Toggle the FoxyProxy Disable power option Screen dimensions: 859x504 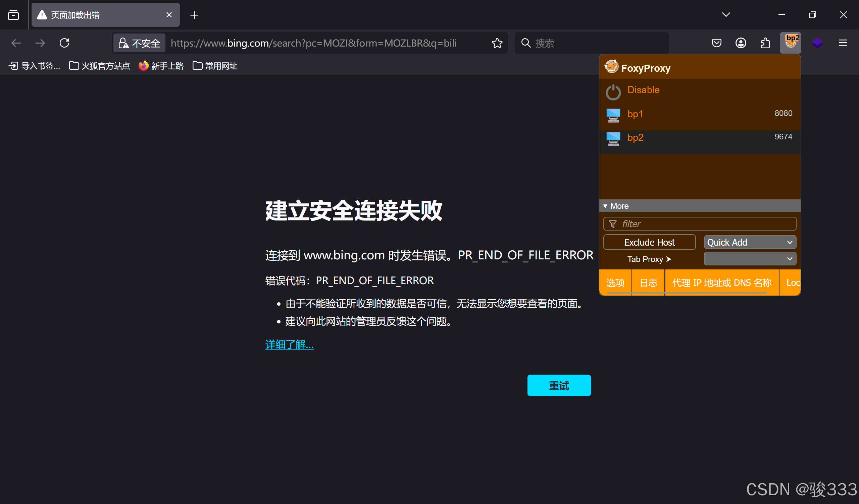pos(643,90)
